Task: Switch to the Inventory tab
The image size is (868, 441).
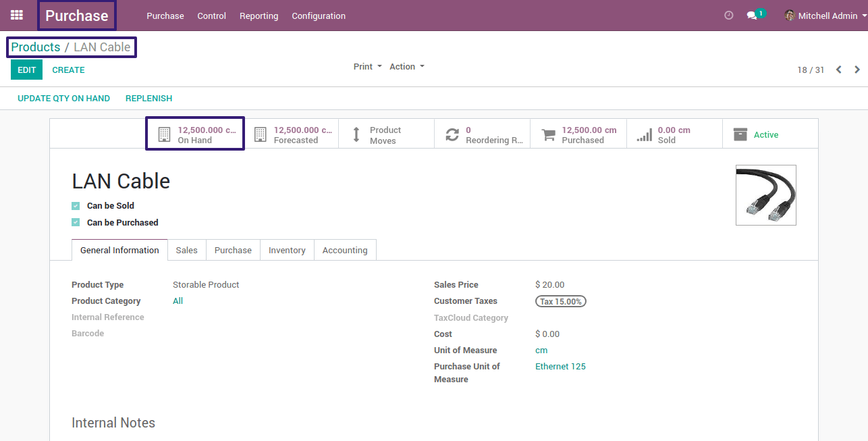Action: (x=287, y=250)
